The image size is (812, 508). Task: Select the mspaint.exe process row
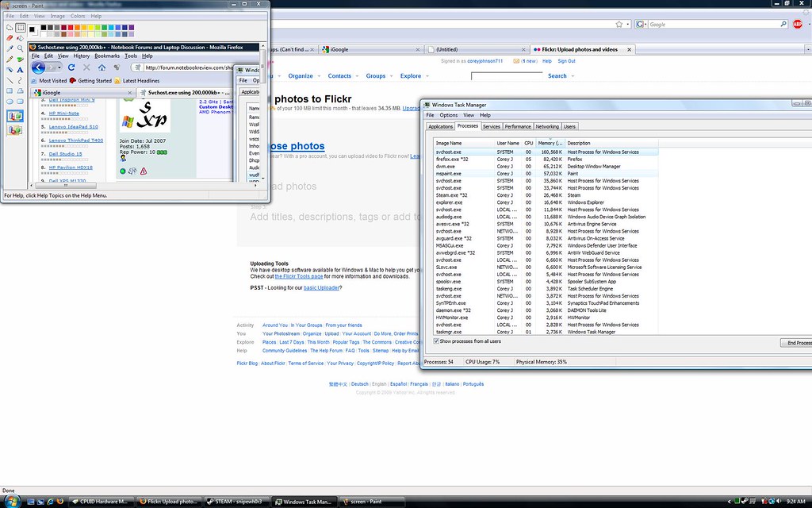tap(546, 174)
